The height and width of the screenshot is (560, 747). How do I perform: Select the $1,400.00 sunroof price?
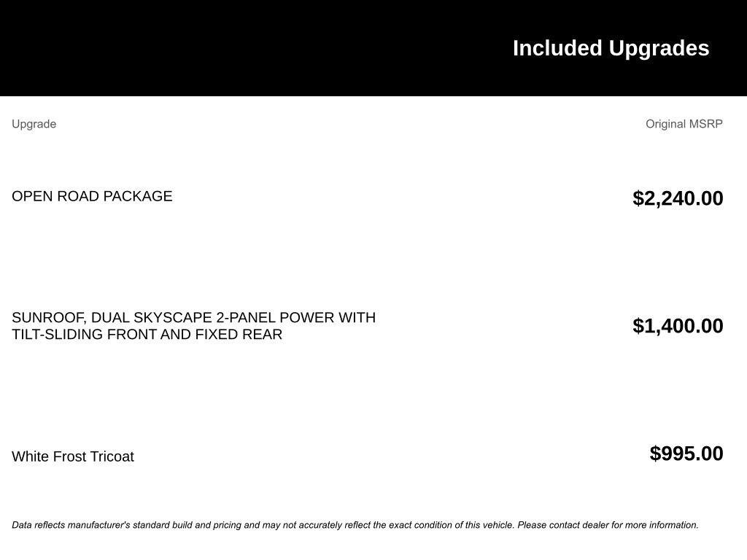click(678, 326)
